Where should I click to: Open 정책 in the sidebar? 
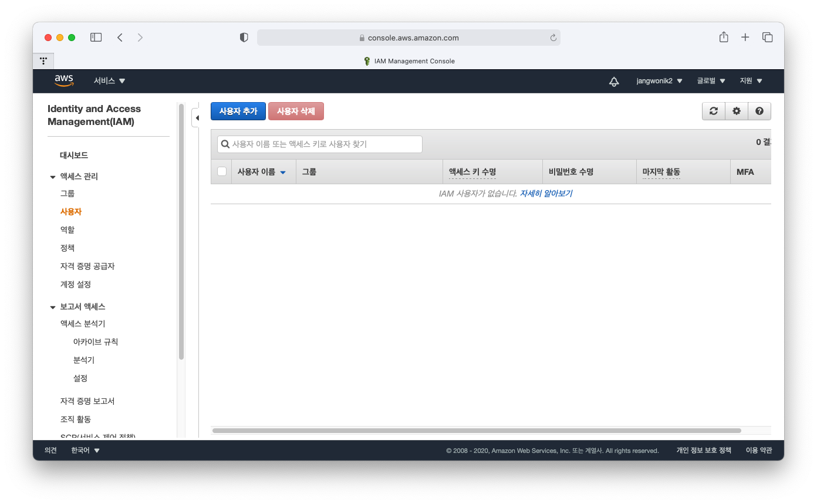point(67,248)
